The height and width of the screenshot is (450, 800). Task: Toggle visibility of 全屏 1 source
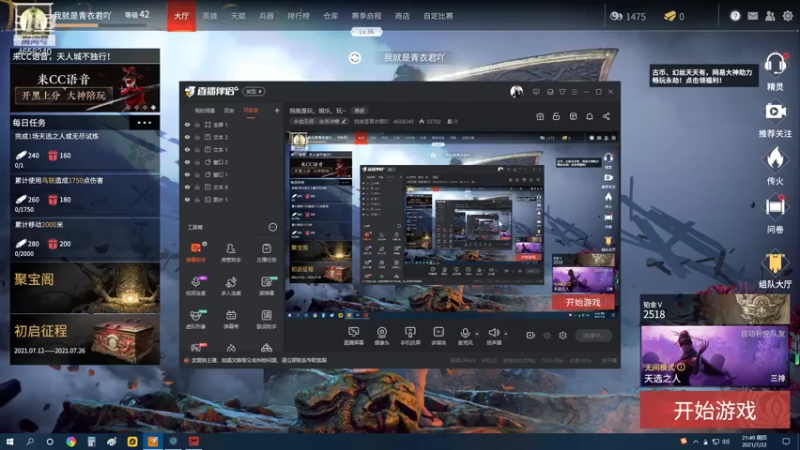tap(187, 124)
